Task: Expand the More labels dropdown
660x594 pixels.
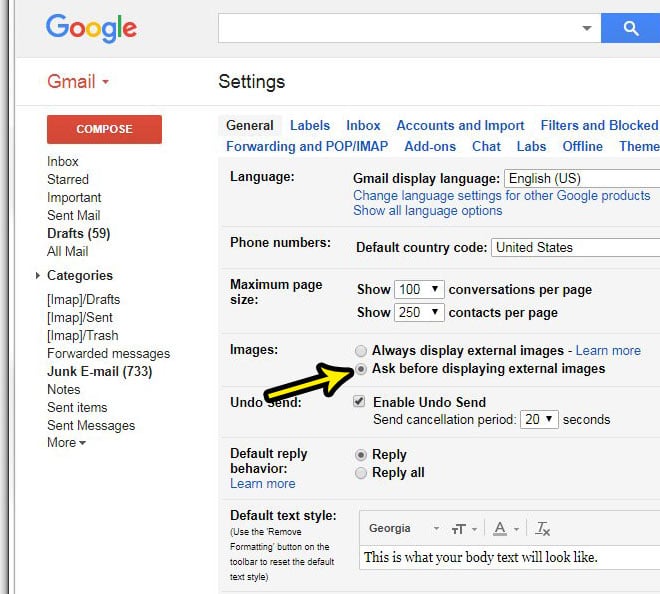Action: pyautogui.click(x=67, y=443)
